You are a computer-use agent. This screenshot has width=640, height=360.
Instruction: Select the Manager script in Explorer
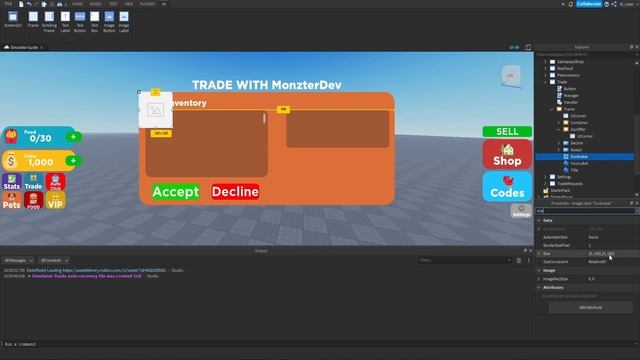pos(571,96)
